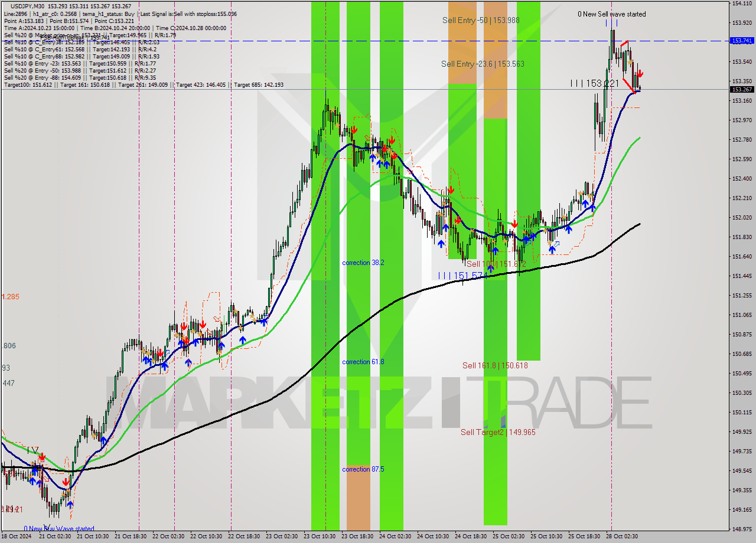The image size is (756, 543).
Task: Click the orange '1.285' label at left edge
Action: point(10,297)
